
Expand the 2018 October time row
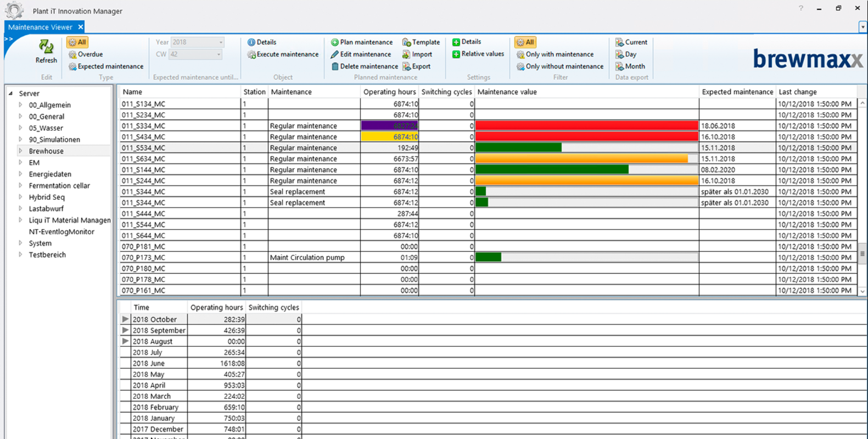[x=125, y=319]
